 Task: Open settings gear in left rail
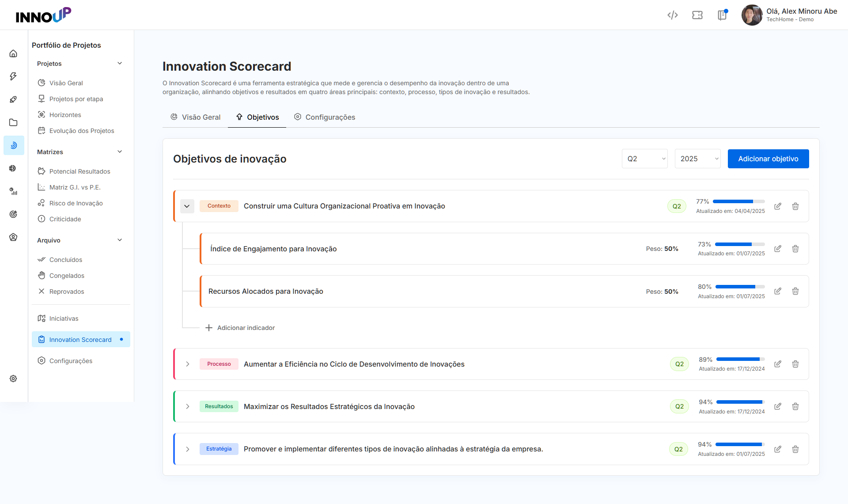point(13,379)
